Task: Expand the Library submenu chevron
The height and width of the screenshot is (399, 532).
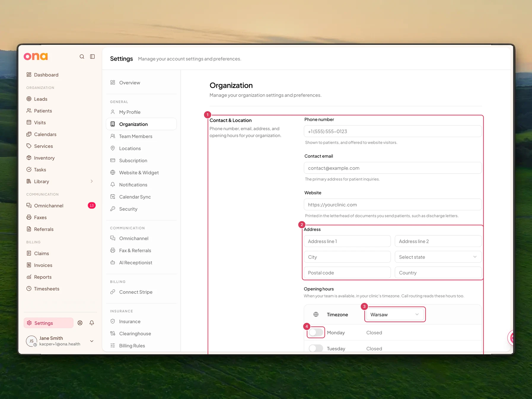Action: click(x=92, y=181)
